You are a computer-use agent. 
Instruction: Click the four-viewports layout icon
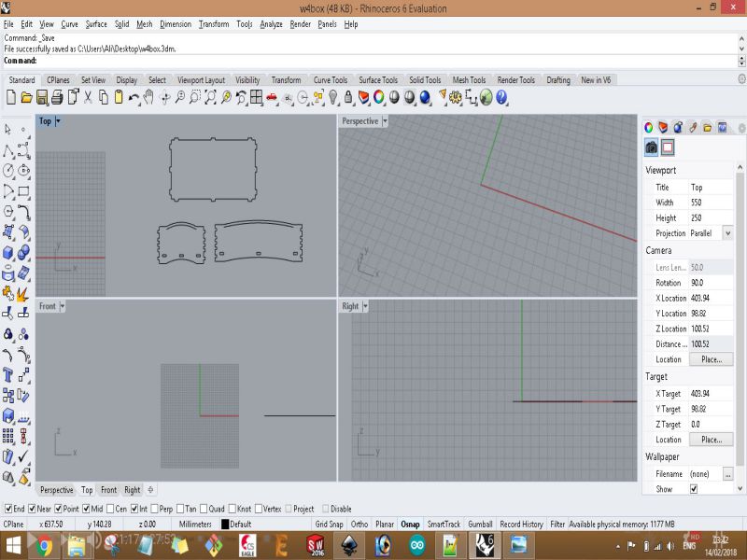(x=256, y=98)
